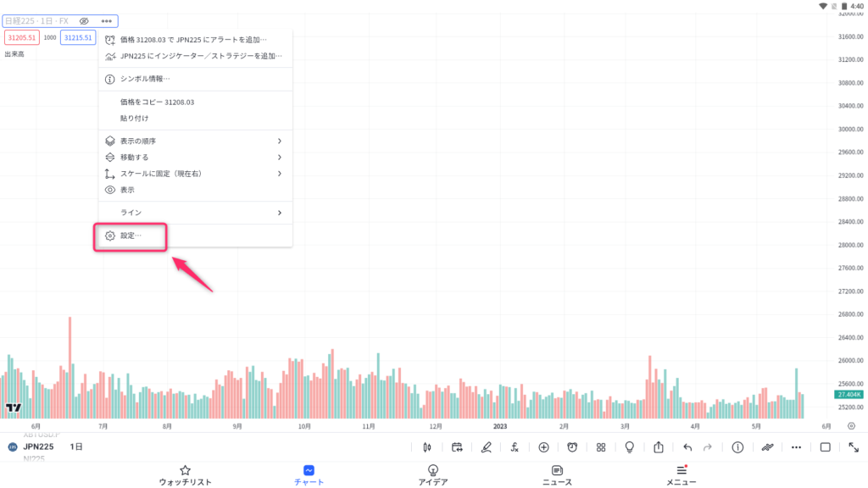
Task: Open the three-dots button in the 日経225 legend
Action: [106, 21]
